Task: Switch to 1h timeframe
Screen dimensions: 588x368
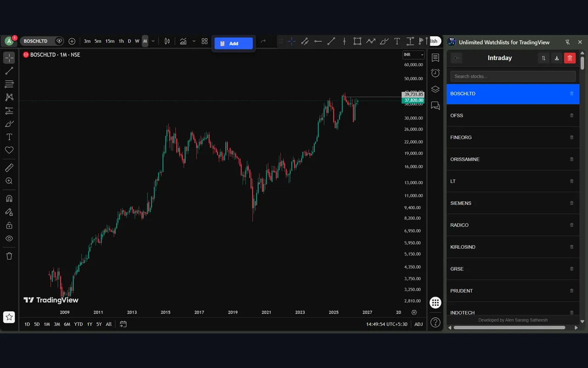Action: coord(121,41)
